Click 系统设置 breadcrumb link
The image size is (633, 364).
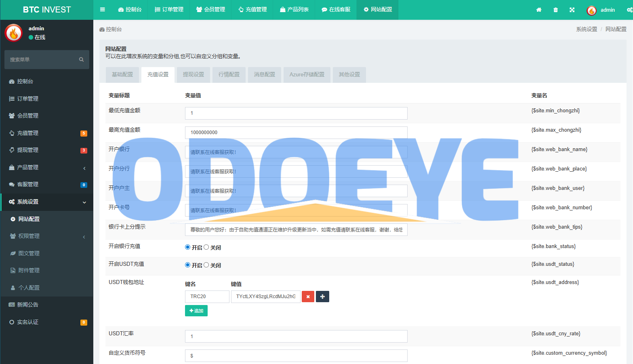pyautogui.click(x=587, y=29)
